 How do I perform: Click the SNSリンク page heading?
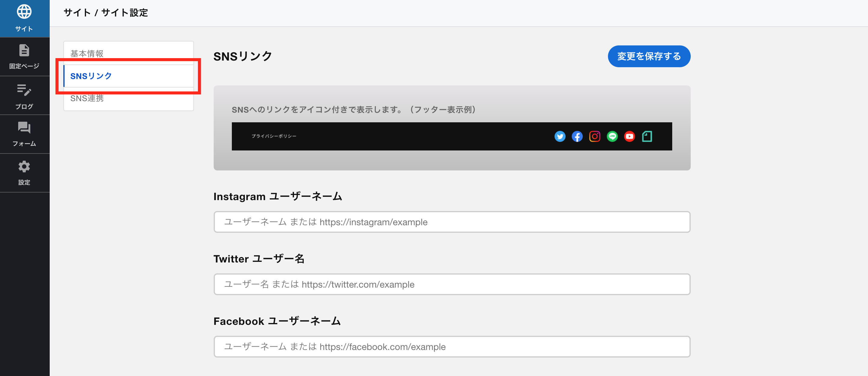242,56
